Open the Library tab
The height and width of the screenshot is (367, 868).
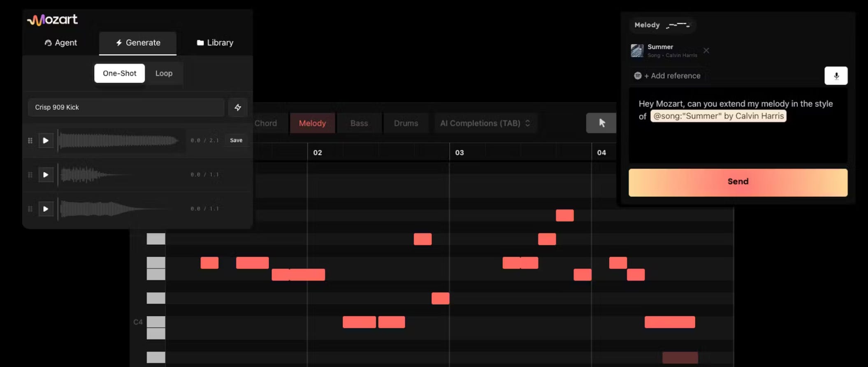click(215, 43)
